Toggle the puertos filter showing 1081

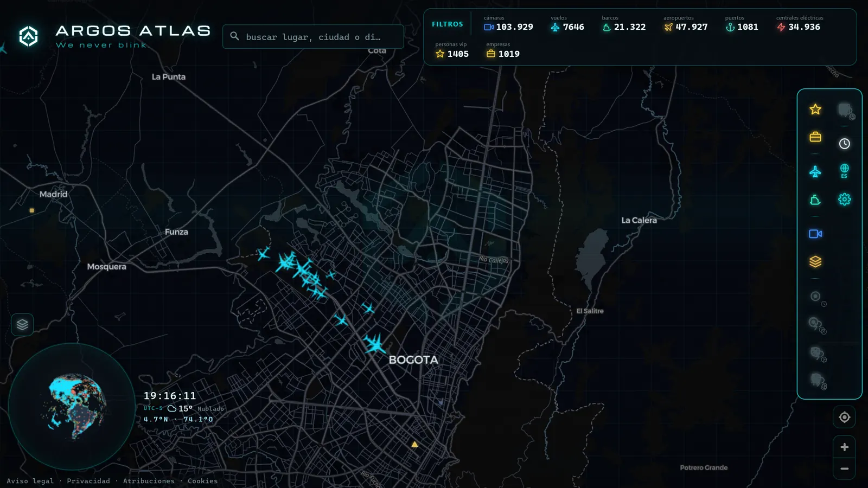click(x=742, y=23)
